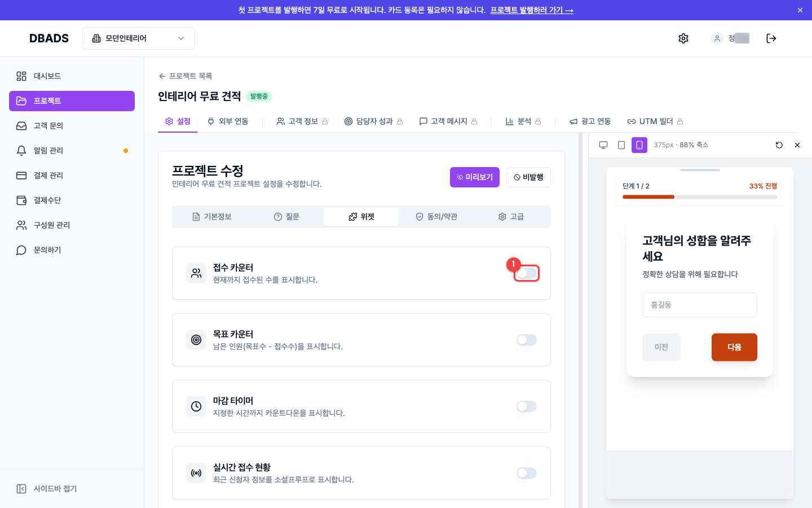
Task: Switch to the 광고 연동 tab
Action: pos(590,121)
